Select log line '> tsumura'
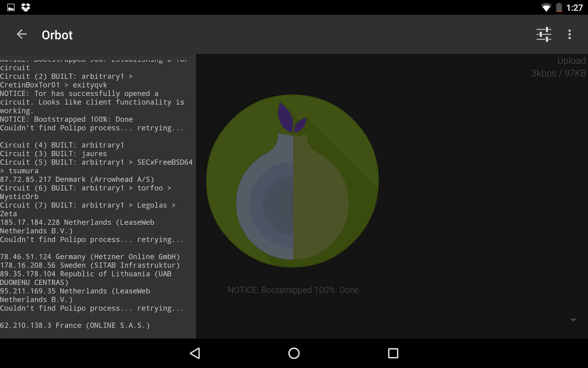The image size is (588, 368). tap(19, 171)
